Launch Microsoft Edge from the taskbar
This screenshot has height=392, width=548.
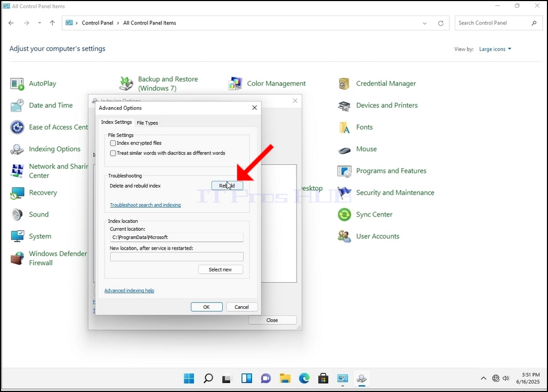click(x=304, y=378)
